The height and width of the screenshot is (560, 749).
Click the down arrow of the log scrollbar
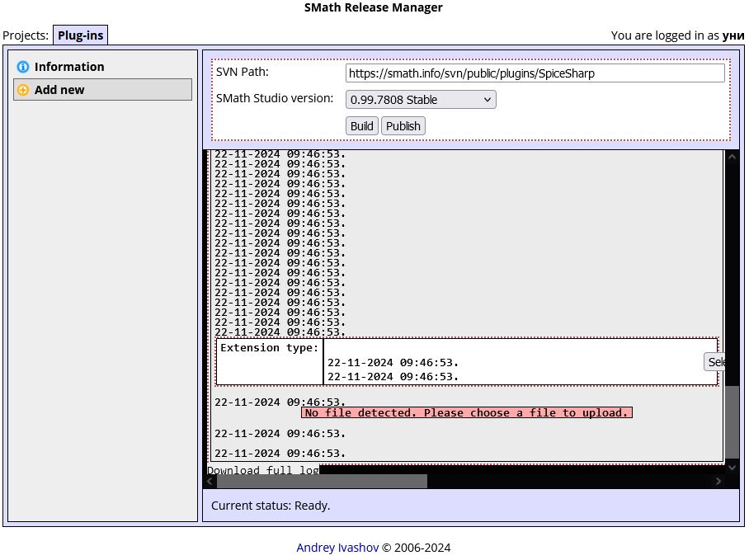pyautogui.click(x=732, y=465)
